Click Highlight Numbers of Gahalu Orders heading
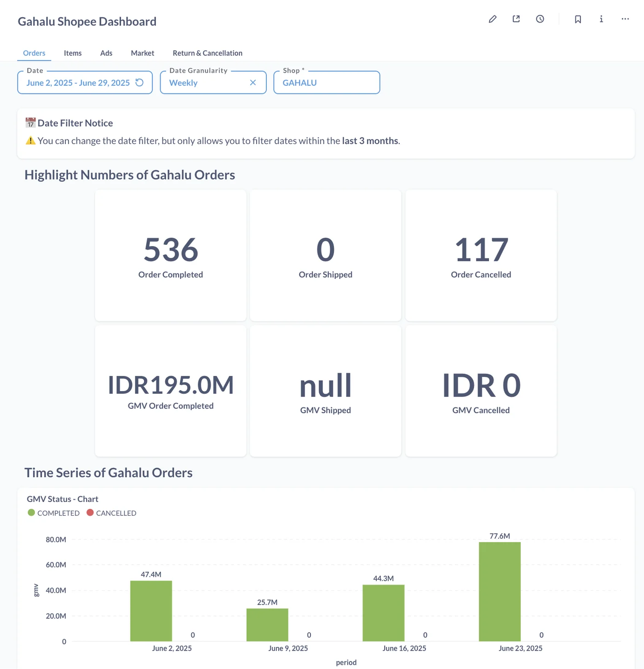Image resolution: width=644 pixels, height=669 pixels. pyautogui.click(x=130, y=175)
